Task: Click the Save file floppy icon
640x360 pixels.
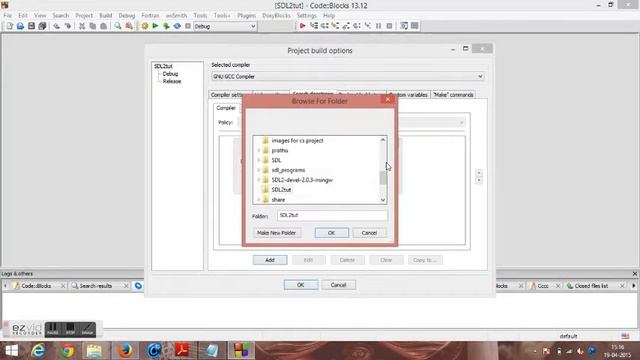Action: [x=31, y=26]
